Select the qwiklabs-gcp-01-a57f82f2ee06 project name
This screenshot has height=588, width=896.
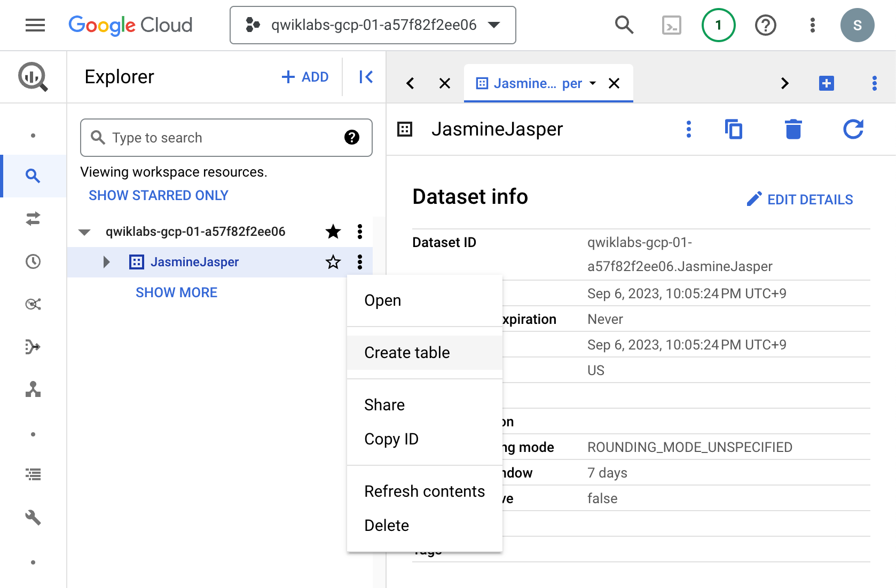point(195,232)
